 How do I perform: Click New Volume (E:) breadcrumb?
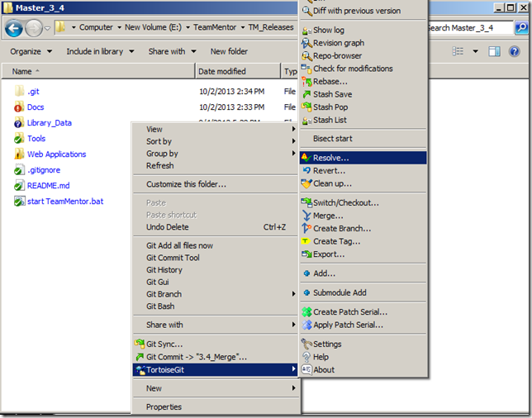(153, 27)
